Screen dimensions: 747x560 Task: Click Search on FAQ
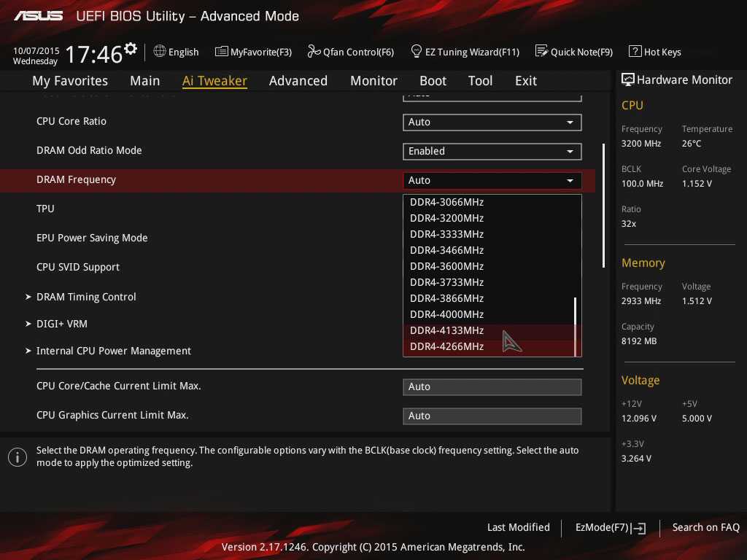point(705,527)
